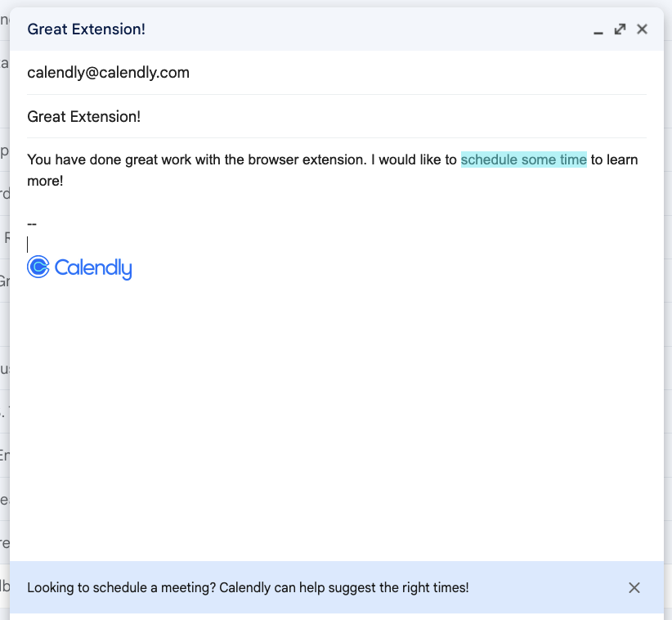Click the empty space right of recipient address
Viewport: 672px width, 620px height.
(x=409, y=73)
